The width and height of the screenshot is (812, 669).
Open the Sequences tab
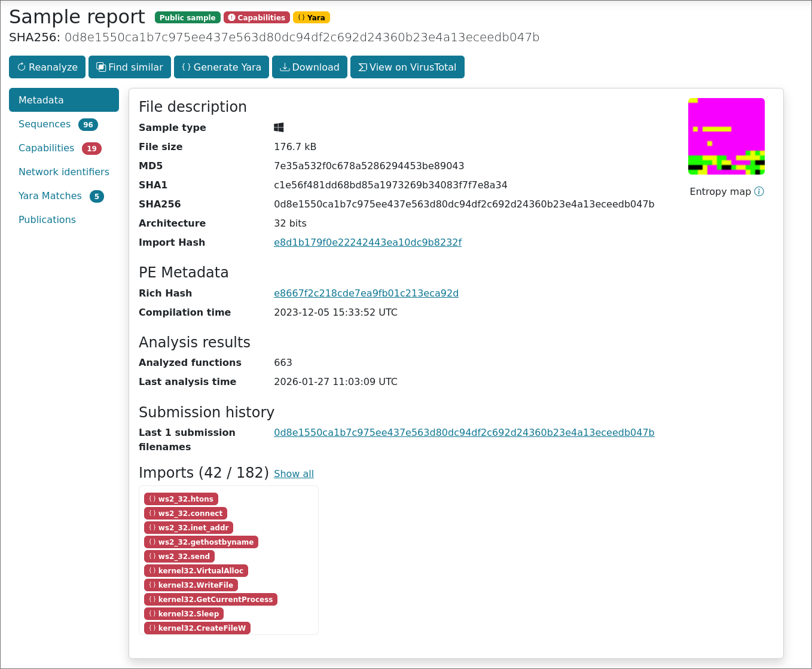[45, 124]
